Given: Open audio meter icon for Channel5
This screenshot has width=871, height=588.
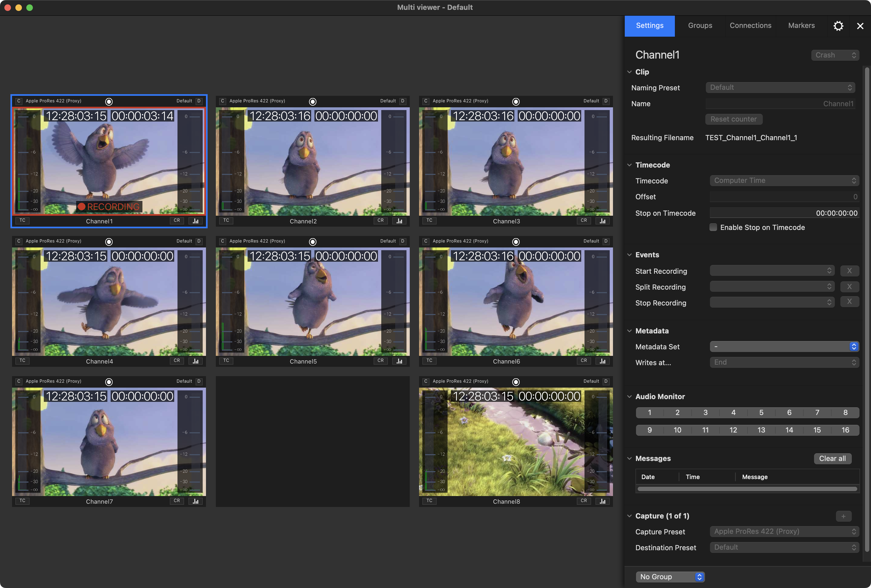Looking at the screenshot, I should [x=400, y=361].
